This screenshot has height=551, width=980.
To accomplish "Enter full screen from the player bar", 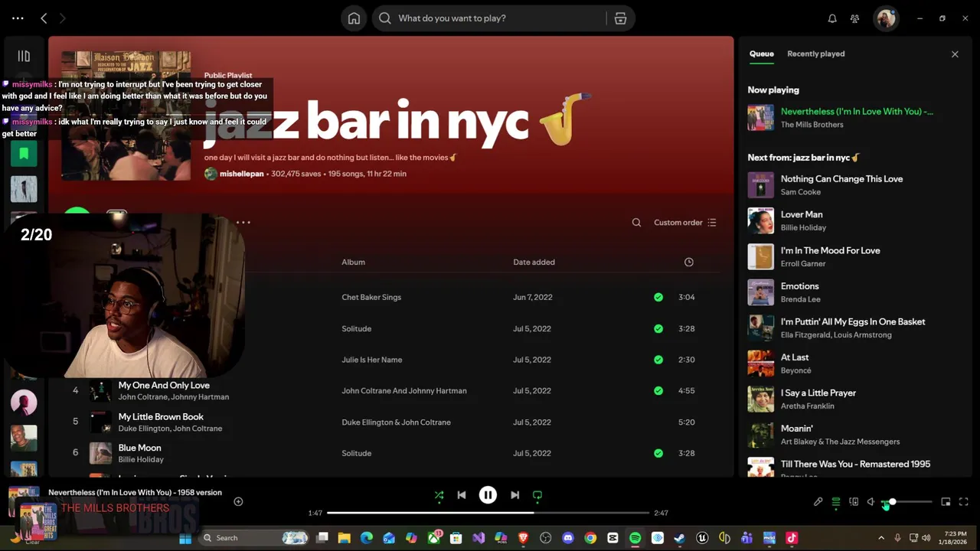I will 964,502.
